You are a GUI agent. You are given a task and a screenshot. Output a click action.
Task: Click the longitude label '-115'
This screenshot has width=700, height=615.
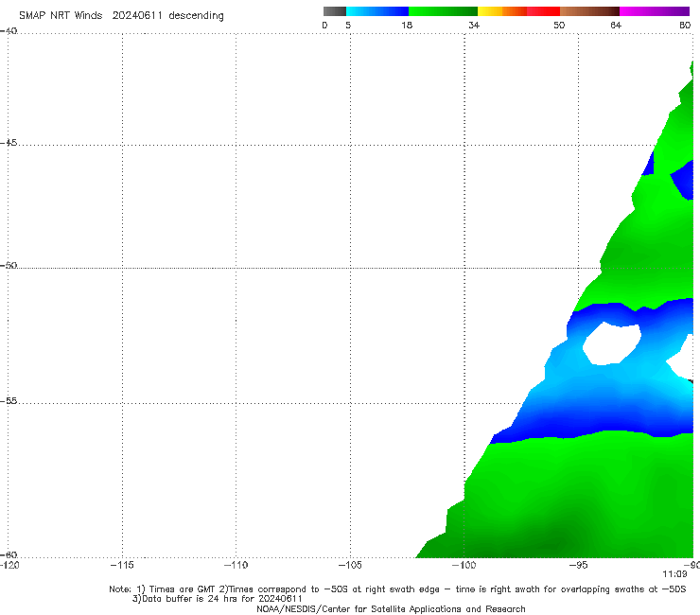coord(122,565)
